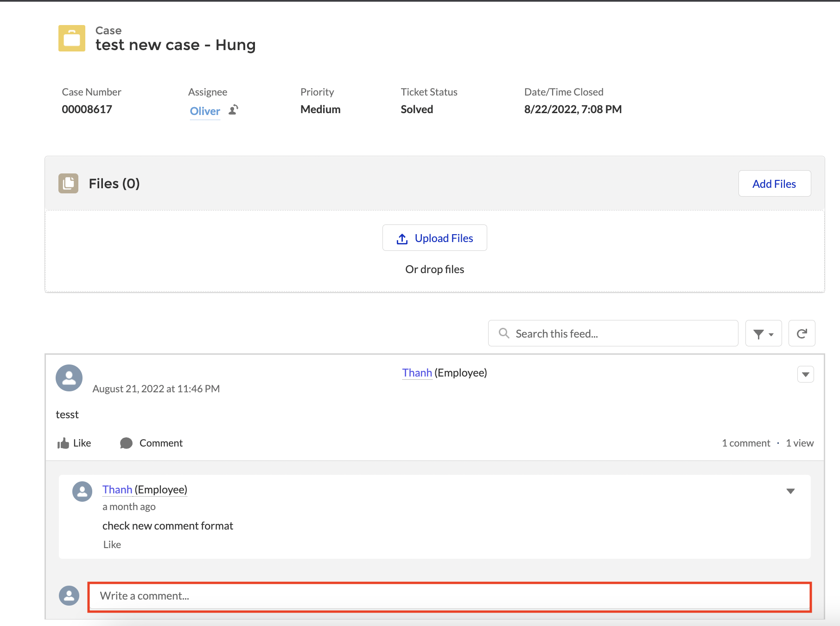Screen dimensions: 840x626
Task: Click the yellow Case briefcase icon
Action: (x=72, y=38)
